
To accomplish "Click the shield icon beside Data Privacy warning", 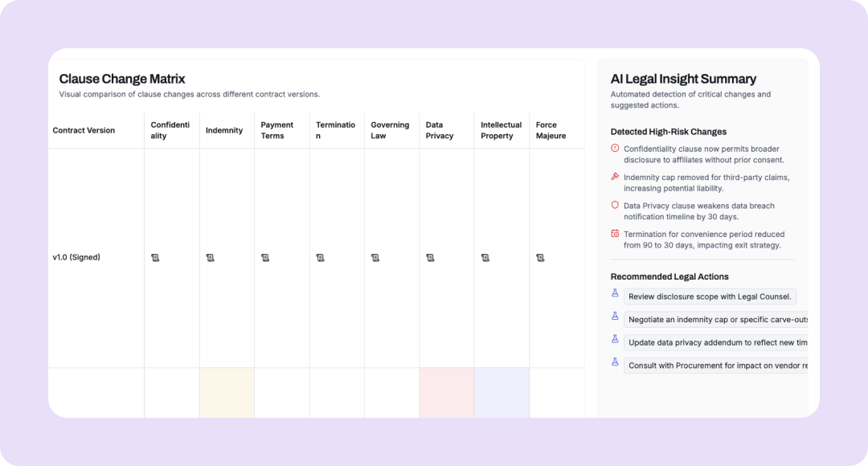I will point(615,206).
